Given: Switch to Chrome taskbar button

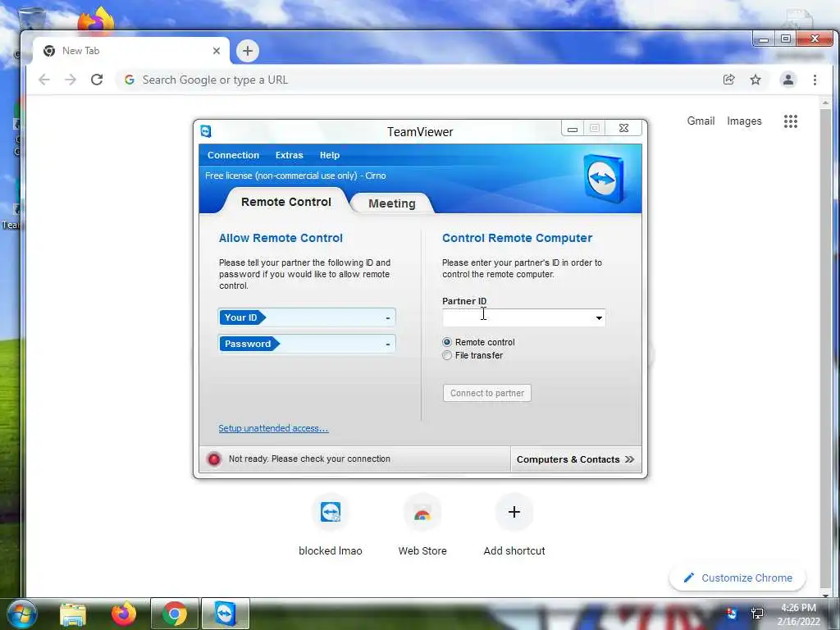Looking at the screenshot, I should (175, 614).
